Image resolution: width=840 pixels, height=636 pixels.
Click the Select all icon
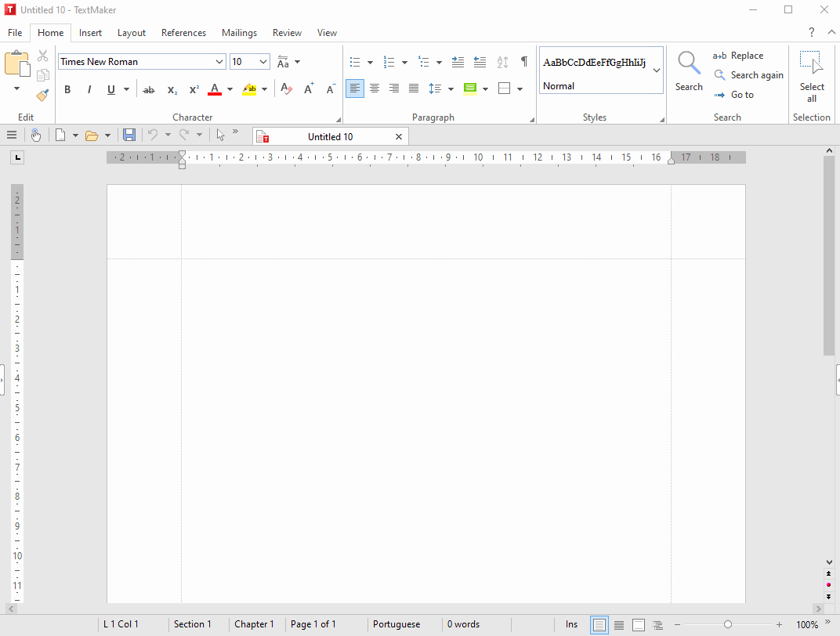pos(811,75)
